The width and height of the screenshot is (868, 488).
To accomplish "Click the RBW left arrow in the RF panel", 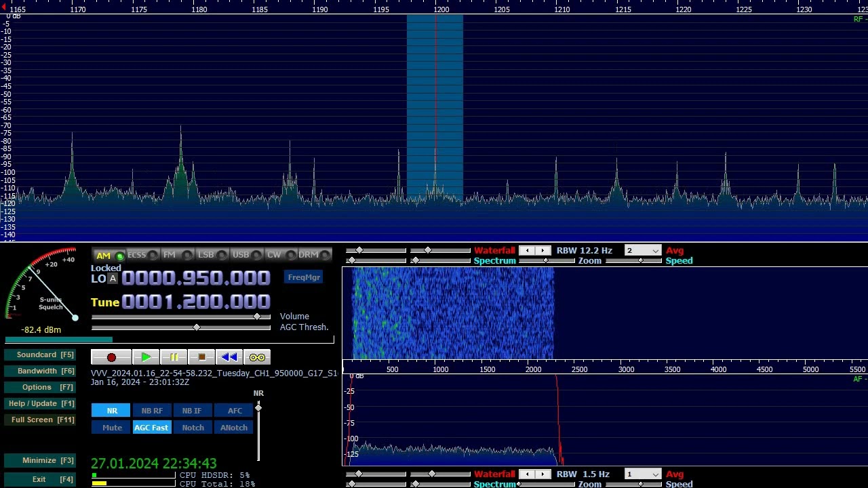I will pyautogui.click(x=527, y=251).
